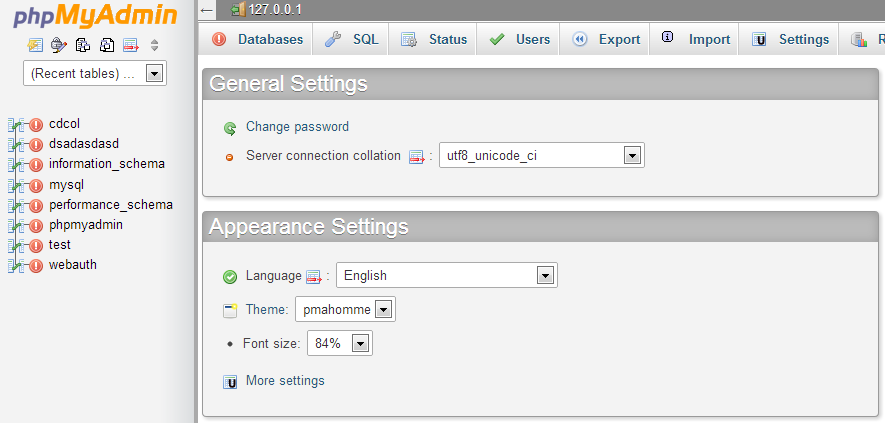Viewport: 885px width, 423px height.
Task: Click the stacked-pages icon left of the red-arrow table icon
Action: (x=107, y=45)
